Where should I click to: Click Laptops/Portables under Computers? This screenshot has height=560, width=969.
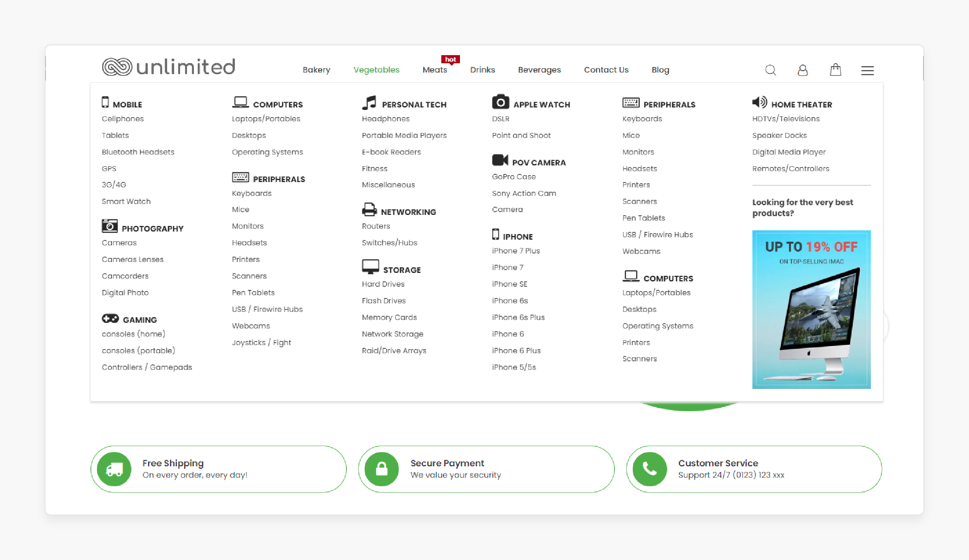click(265, 119)
